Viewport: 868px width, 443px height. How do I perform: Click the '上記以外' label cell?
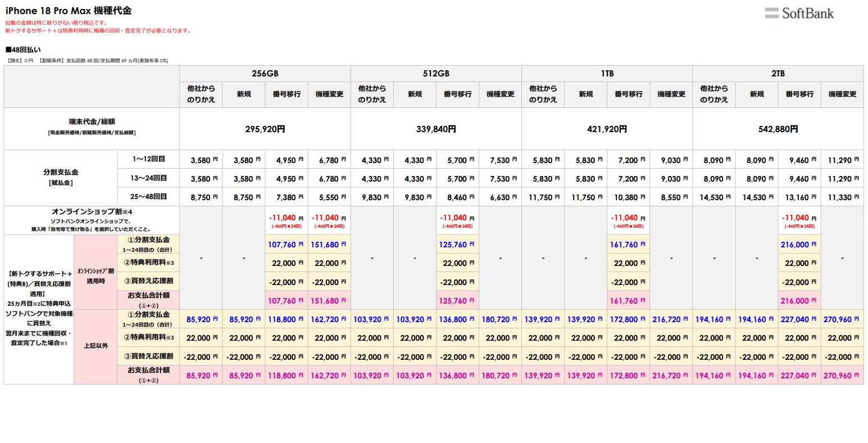point(96,346)
